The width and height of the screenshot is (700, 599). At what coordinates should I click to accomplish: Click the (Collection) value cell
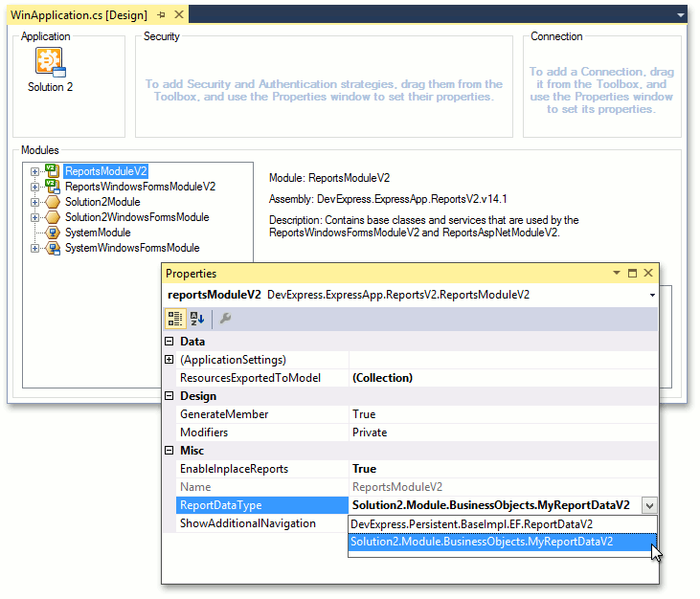[503, 378]
